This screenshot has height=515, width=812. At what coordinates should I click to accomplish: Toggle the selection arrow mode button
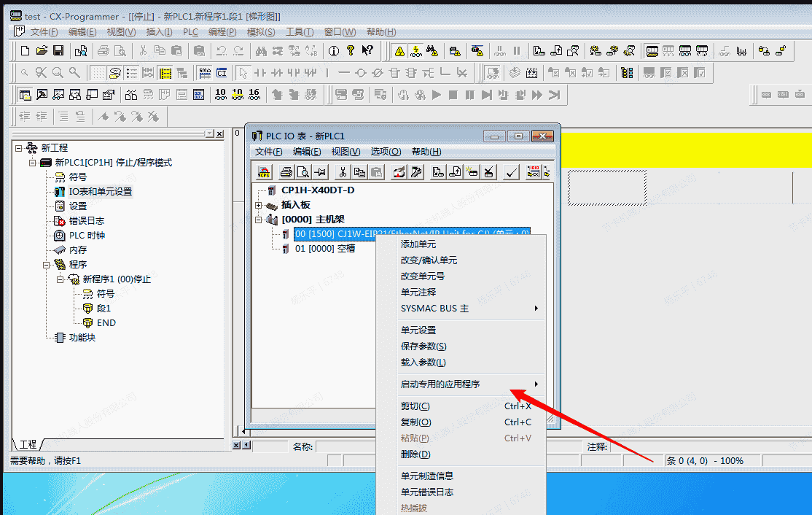coord(243,73)
